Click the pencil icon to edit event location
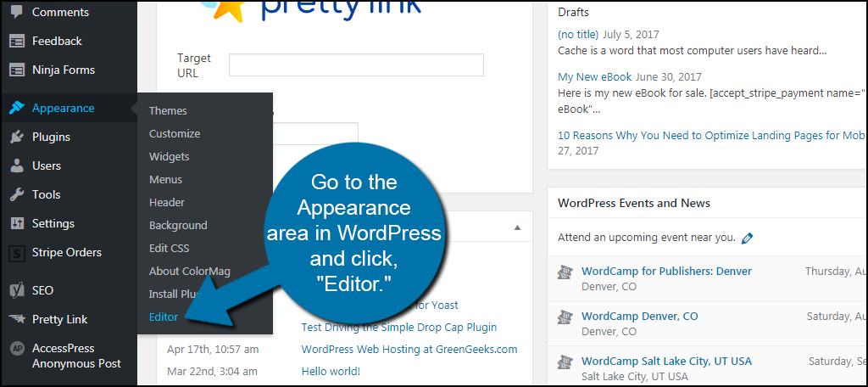The image size is (868, 387). [x=747, y=238]
